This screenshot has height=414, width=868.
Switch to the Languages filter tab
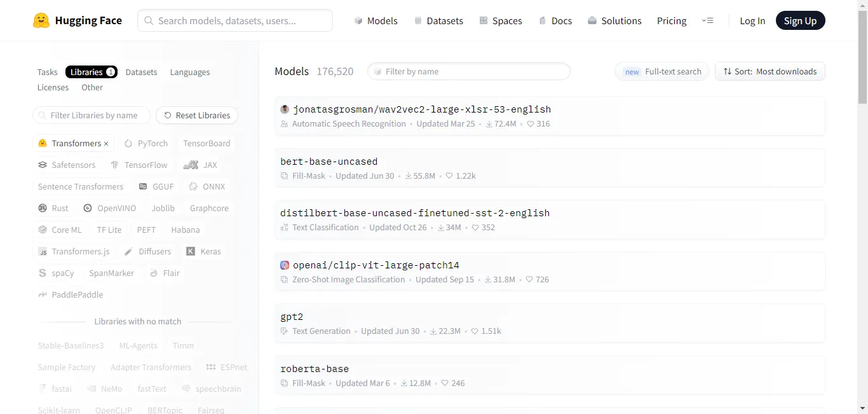190,72
